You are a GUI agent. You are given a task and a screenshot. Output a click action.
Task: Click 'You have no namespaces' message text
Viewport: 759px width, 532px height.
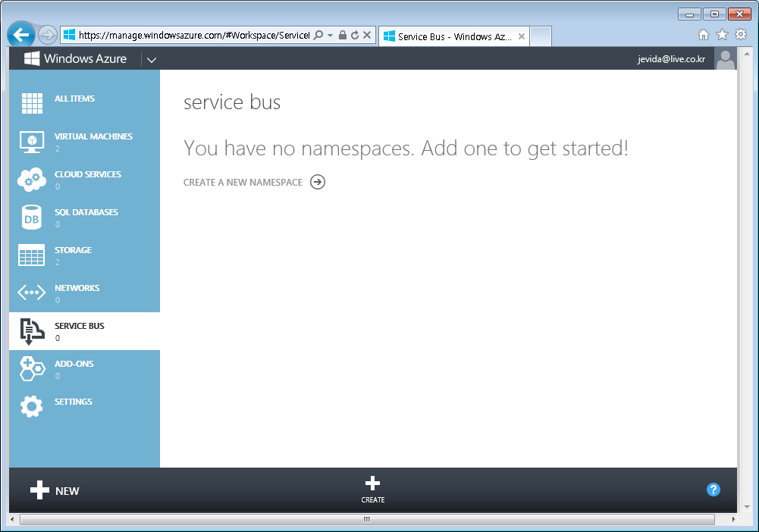pos(406,148)
